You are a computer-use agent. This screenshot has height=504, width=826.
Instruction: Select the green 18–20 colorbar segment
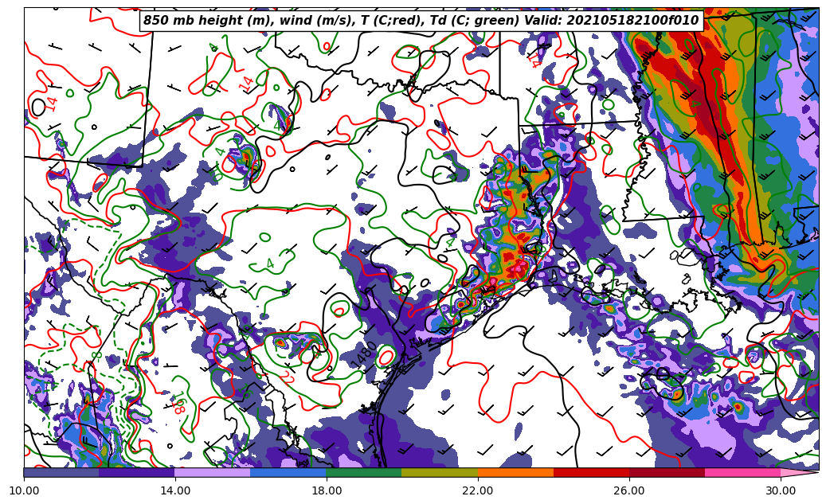(364, 472)
